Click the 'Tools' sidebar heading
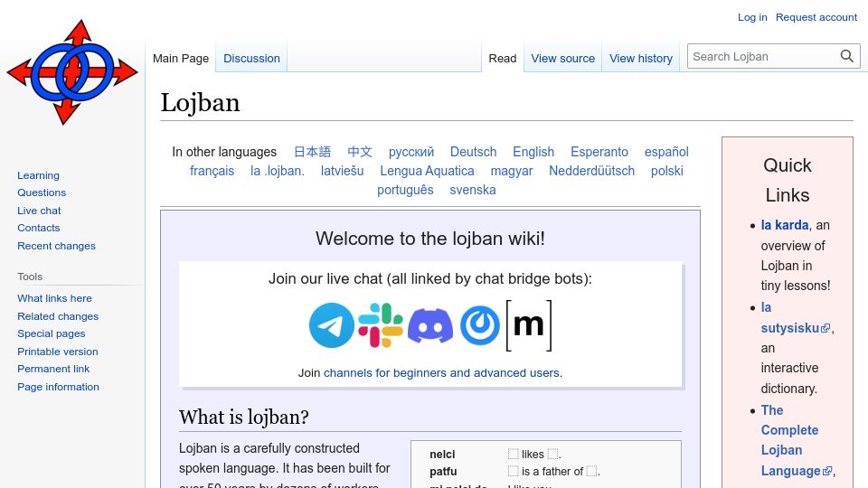 point(30,277)
